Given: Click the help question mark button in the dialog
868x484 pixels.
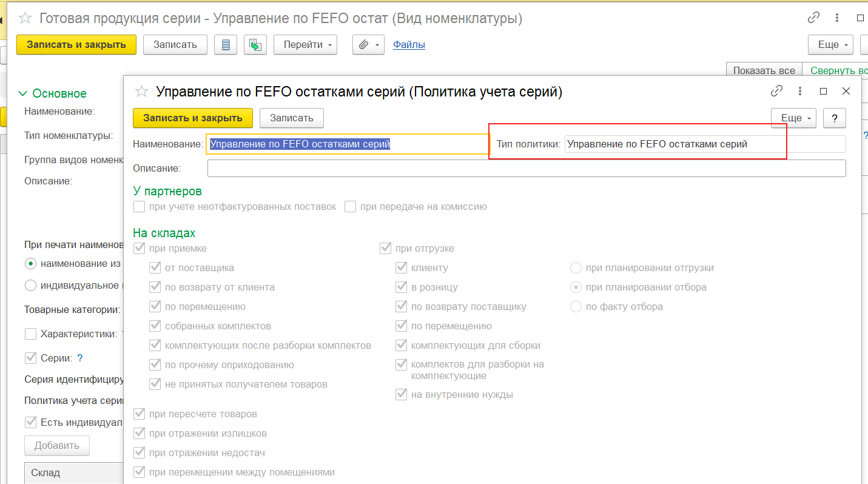Looking at the screenshot, I should [835, 118].
